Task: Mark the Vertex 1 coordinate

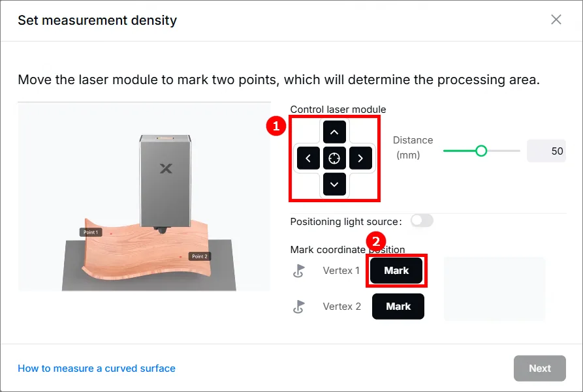Action: point(396,271)
